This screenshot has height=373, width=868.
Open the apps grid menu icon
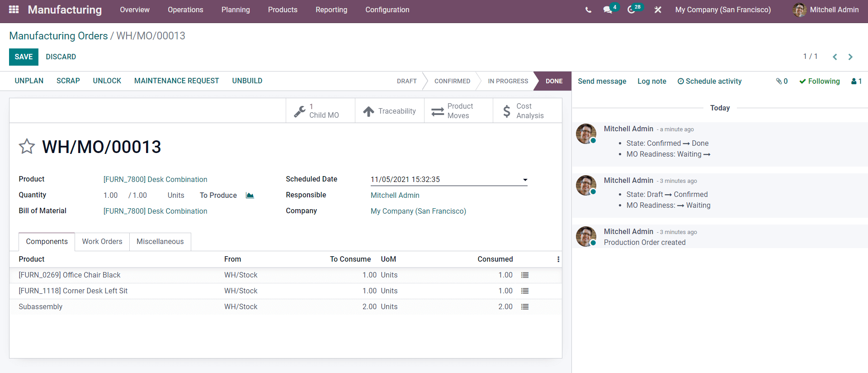pos(14,10)
